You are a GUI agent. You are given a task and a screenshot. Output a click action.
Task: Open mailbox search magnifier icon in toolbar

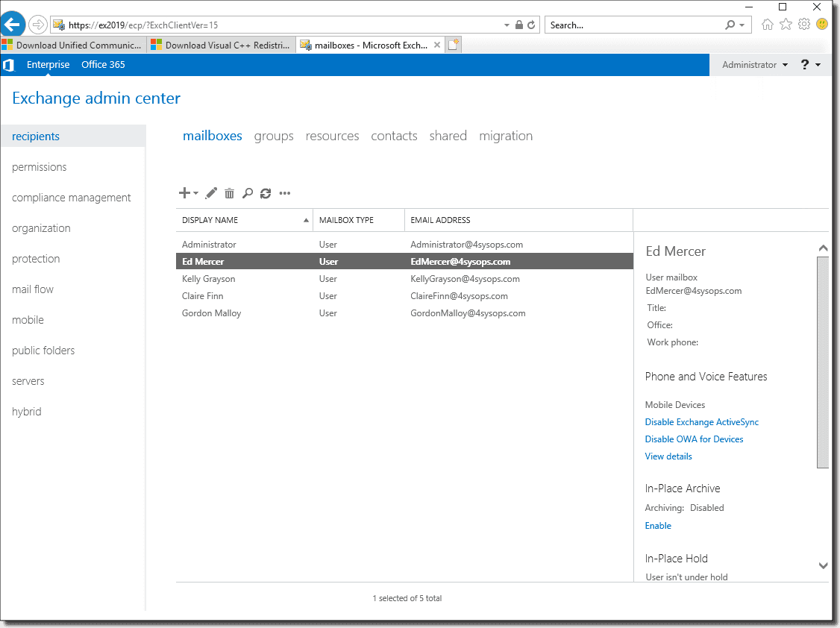pos(248,193)
